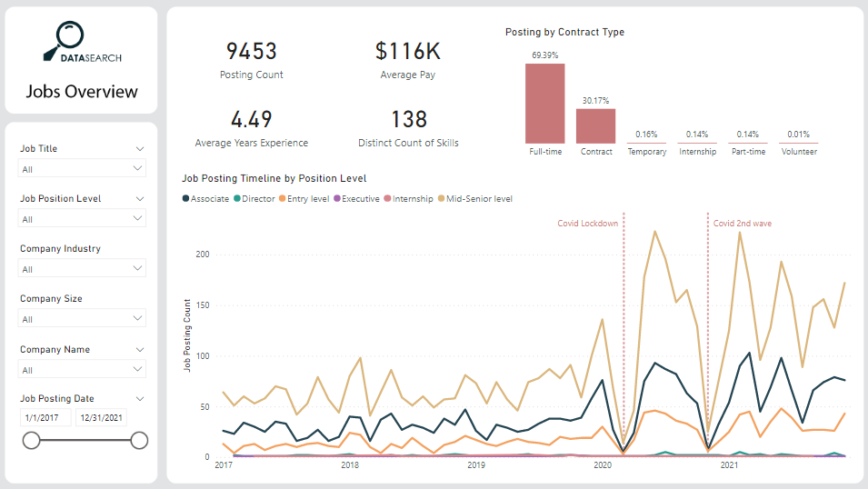
Task: Open the Company Industry dropdown
Action: click(x=82, y=269)
